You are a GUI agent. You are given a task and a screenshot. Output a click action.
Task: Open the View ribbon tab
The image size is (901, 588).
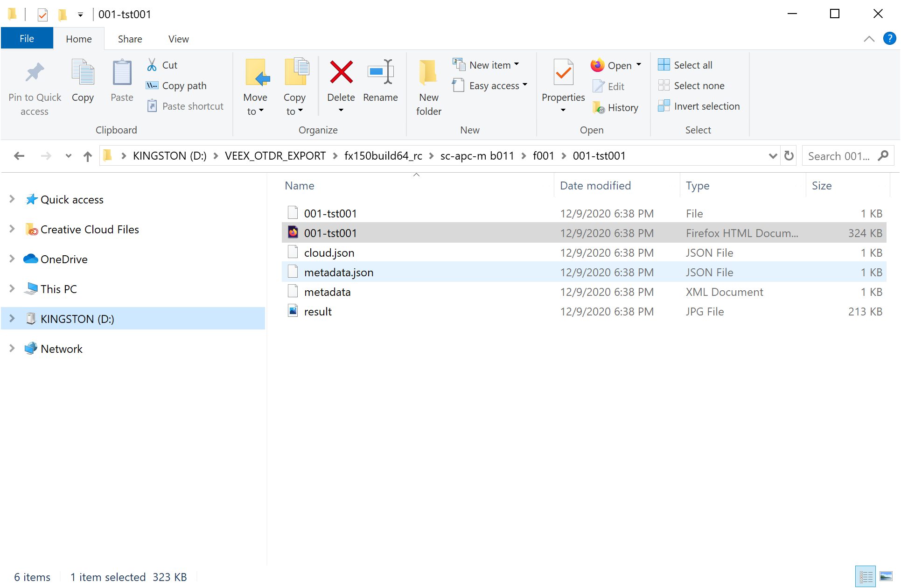pyautogui.click(x=178, y=39)
